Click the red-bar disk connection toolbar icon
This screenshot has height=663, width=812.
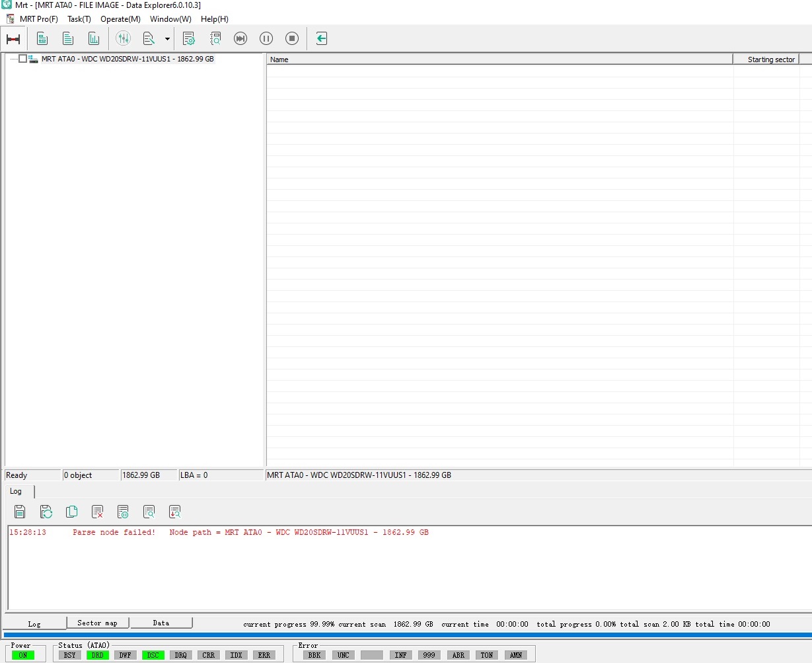pyautogui.click(x=13, y=39)
